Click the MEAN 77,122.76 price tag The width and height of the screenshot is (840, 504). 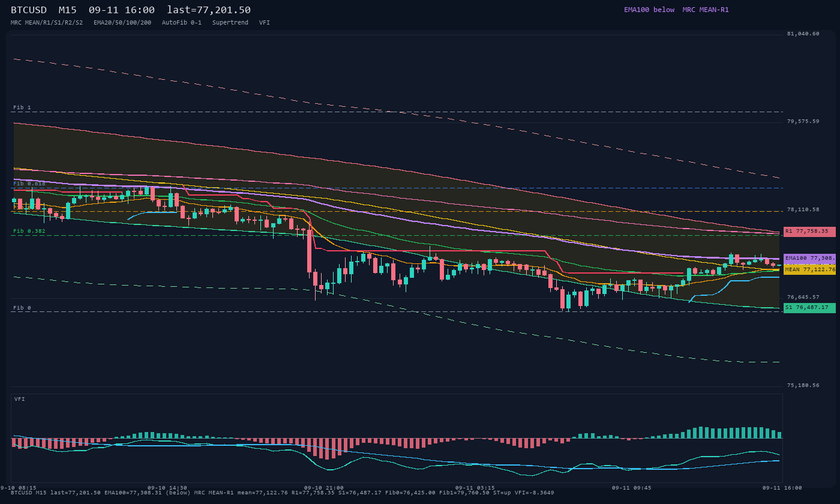809,270
